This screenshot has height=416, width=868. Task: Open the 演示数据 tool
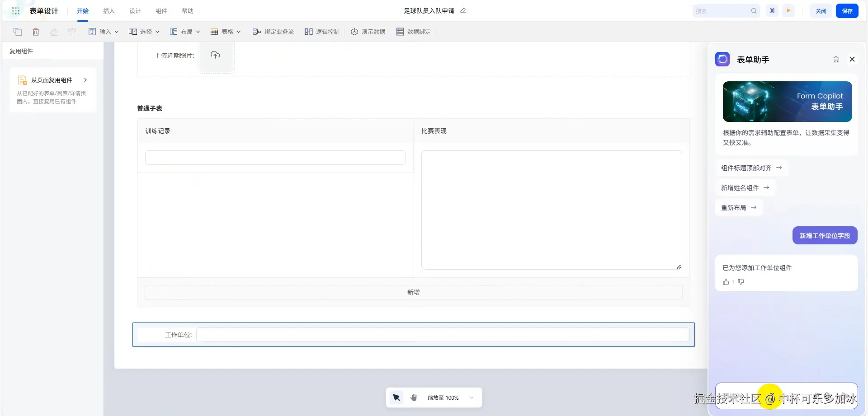[x=368, y=32]
